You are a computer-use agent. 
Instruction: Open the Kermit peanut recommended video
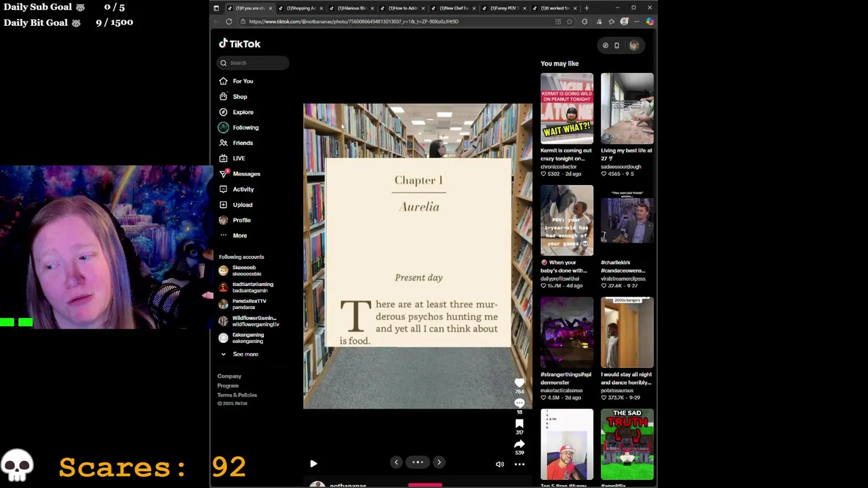pos(567,108)
